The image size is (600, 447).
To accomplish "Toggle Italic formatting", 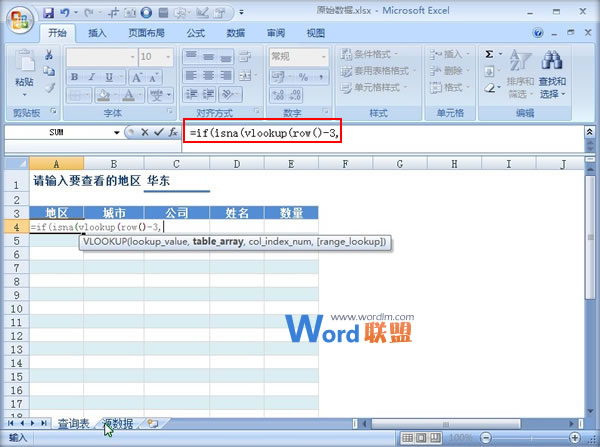I will 91,77.
